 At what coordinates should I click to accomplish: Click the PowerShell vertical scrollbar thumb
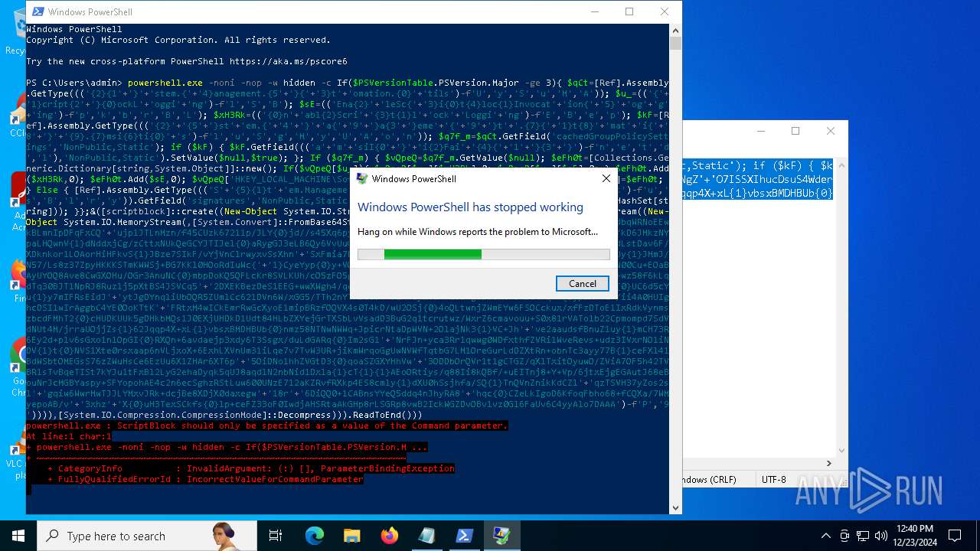675,43
